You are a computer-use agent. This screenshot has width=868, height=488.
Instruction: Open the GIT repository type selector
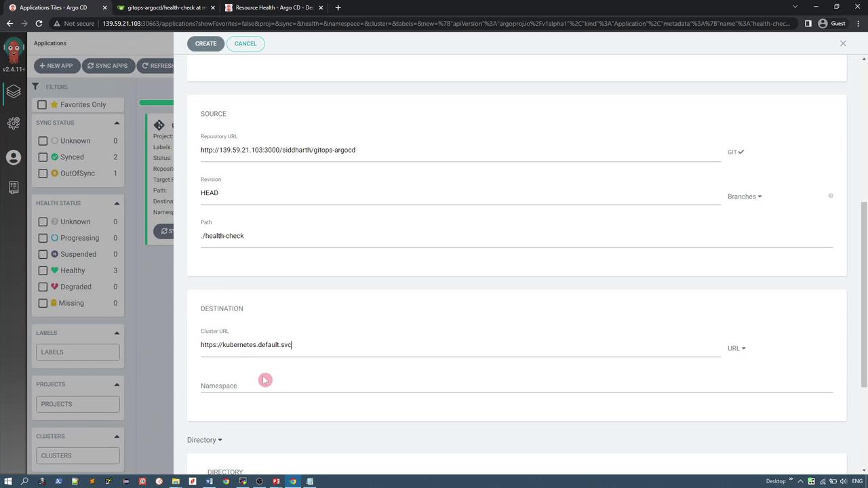click(736, 152)
